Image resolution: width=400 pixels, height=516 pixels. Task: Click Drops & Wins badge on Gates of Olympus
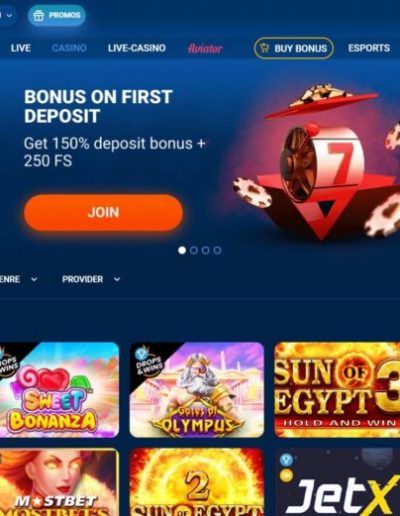coord(147,361)
